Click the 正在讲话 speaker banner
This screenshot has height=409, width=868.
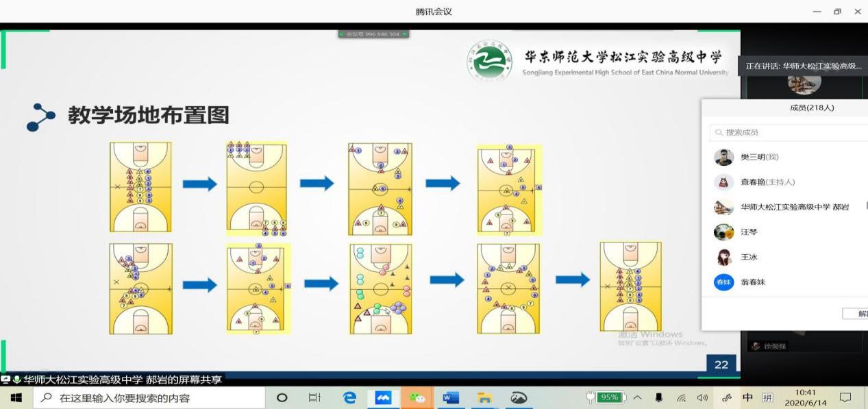804,66
